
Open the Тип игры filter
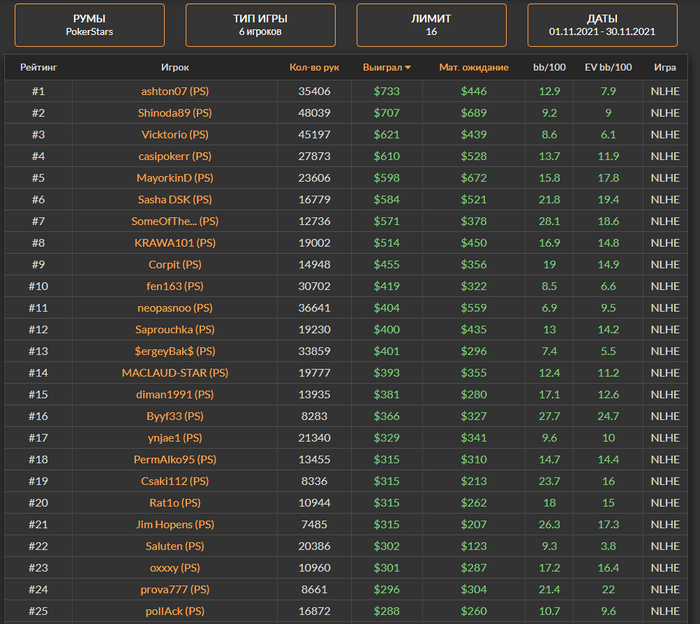click(x=261, y=25)
